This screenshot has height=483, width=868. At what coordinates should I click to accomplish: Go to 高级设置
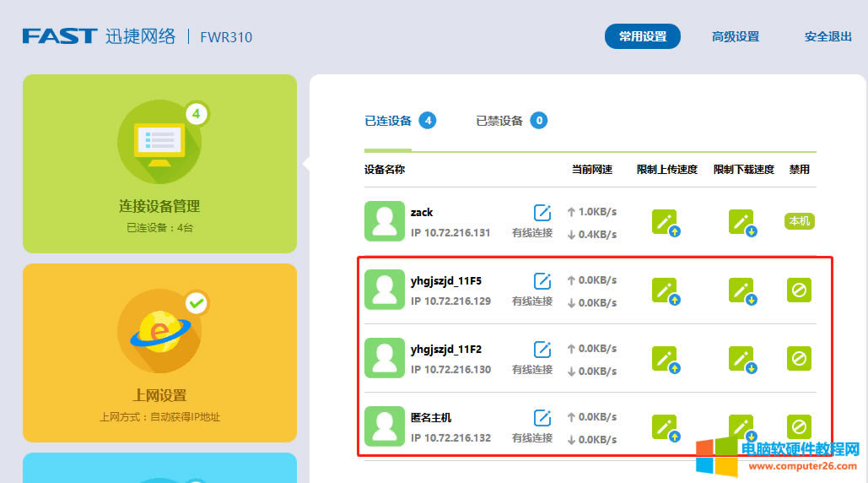pos(735,36)
